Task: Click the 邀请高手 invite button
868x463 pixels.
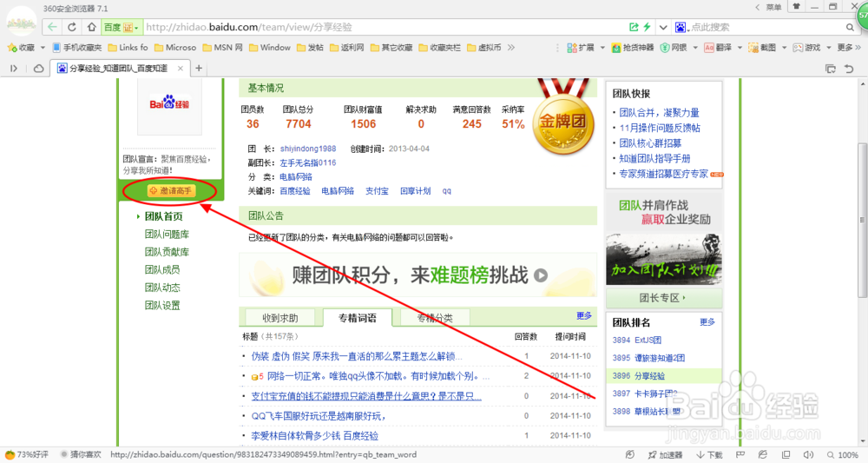Action: point(170,190)
